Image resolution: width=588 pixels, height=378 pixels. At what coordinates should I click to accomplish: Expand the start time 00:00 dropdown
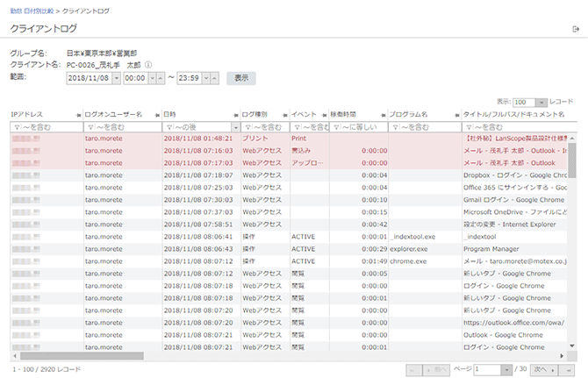[150, 78]
